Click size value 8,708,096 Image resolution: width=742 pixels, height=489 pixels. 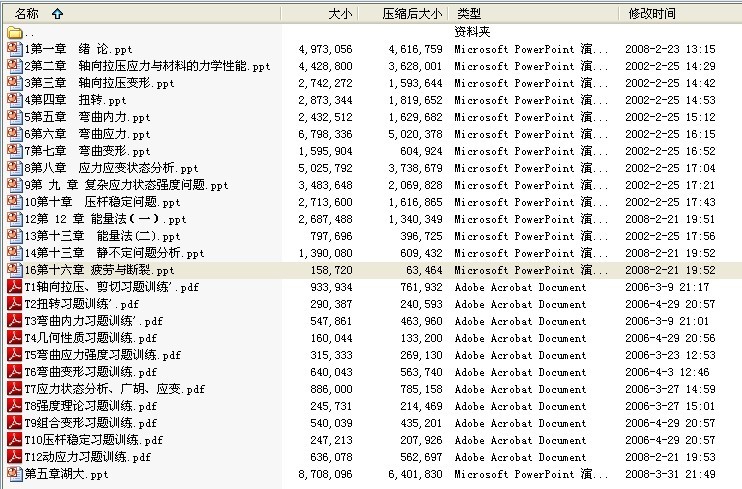coord(325,474)
